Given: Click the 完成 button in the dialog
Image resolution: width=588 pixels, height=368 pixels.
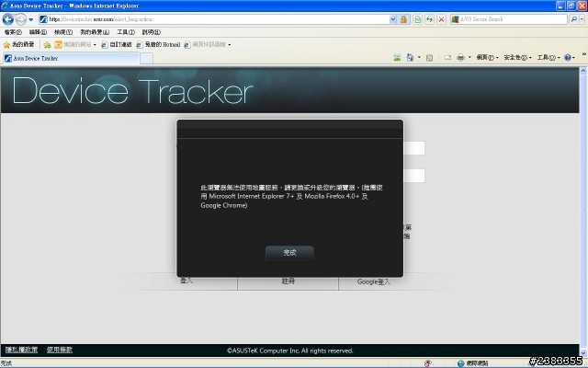Looking at the screenshot, I should pos(289,253).
